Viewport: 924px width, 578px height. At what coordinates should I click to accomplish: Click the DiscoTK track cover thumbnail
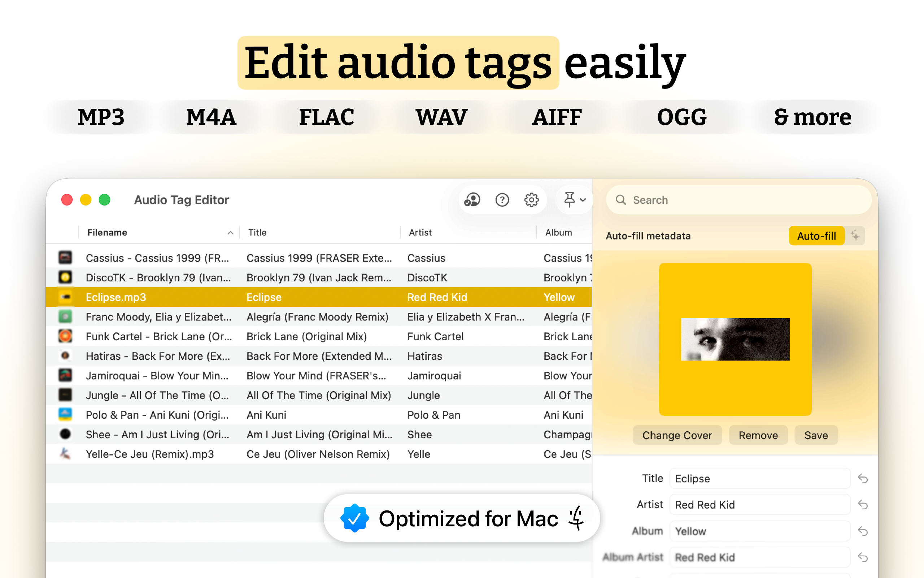click(65, 277)
